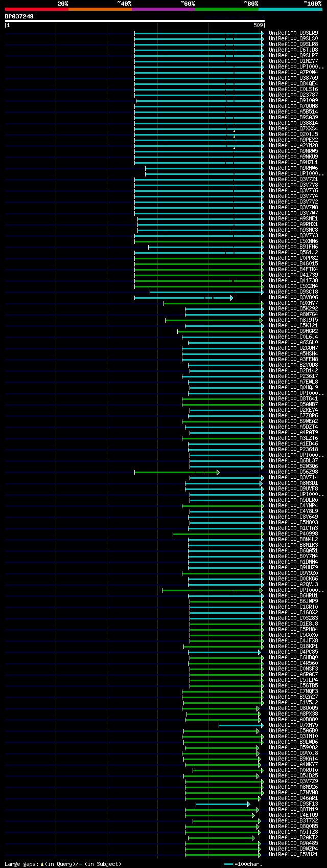The image size is (327, 868).
Task: Select label UniRef100_A9XHY7
Action: click(x=293, y=303)
